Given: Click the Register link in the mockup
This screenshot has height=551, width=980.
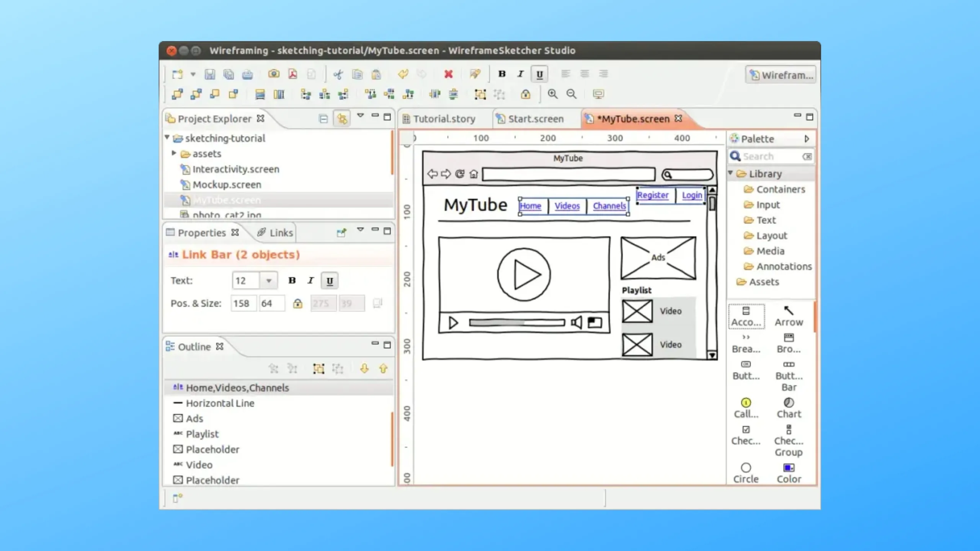Looking at the screenshot, I should point(653,195).
